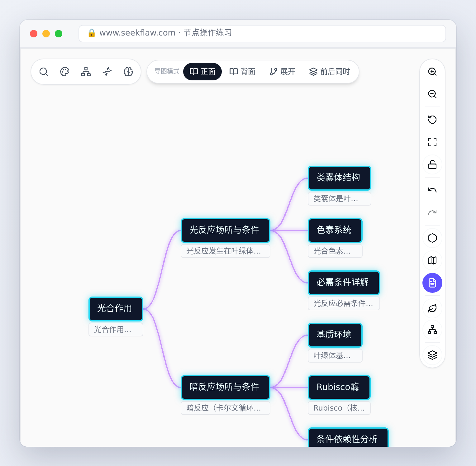Click the padlock icon in the address bar
The image size is (476, 466).
tap(92, 33)
